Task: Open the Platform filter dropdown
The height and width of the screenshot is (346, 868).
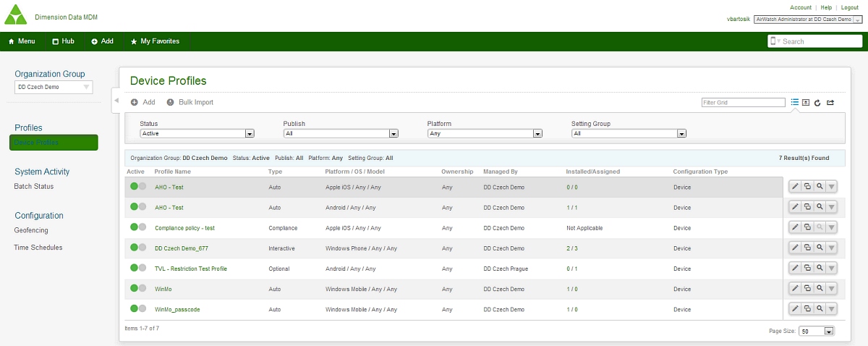Action: click(485, 133)
